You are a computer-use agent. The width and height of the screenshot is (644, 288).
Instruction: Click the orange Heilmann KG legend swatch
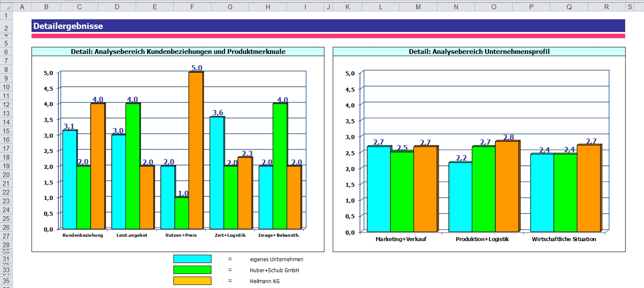click(192, 281)
